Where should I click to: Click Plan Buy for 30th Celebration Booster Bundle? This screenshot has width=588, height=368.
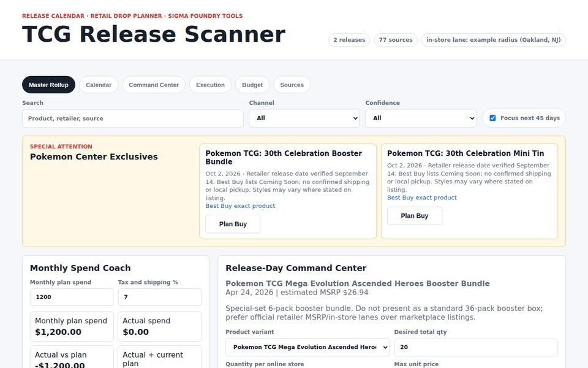pyautogui.click(x=233, y=224)
